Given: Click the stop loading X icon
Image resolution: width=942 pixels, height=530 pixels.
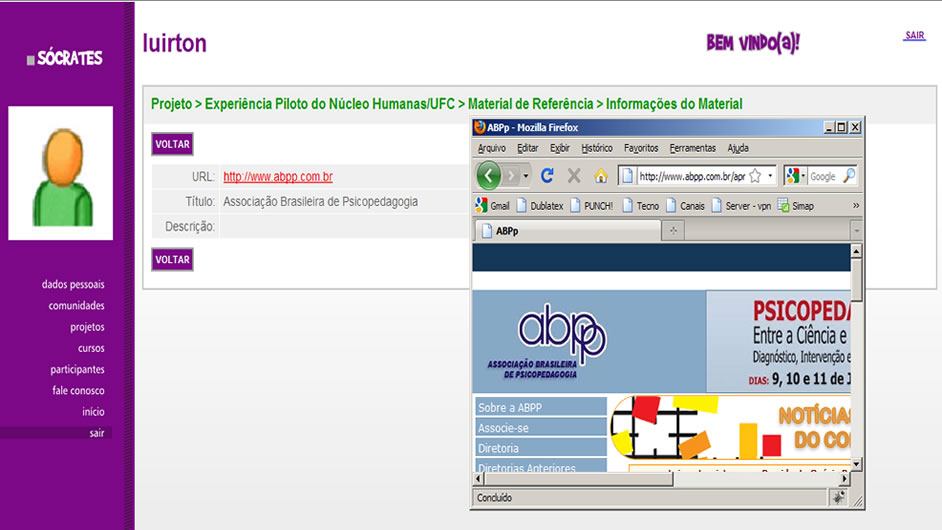Looking at the screenshot, I should [574, 176].
